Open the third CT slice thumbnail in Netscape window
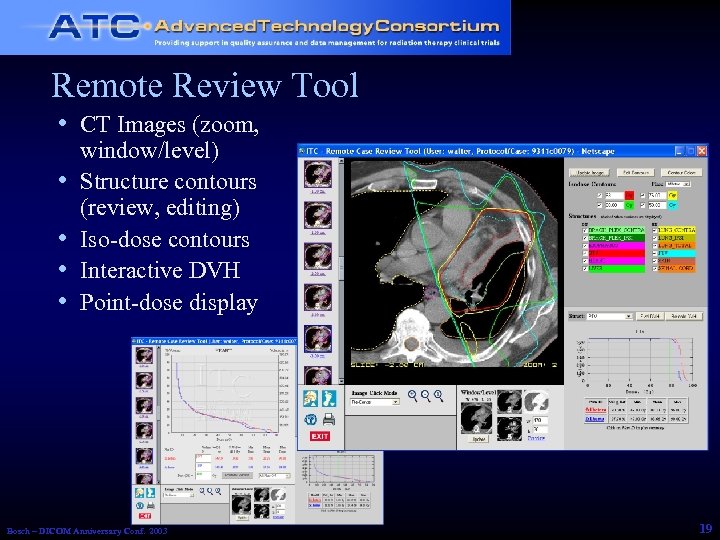This screenshot has width=720, height=540. tap(318, 256)
